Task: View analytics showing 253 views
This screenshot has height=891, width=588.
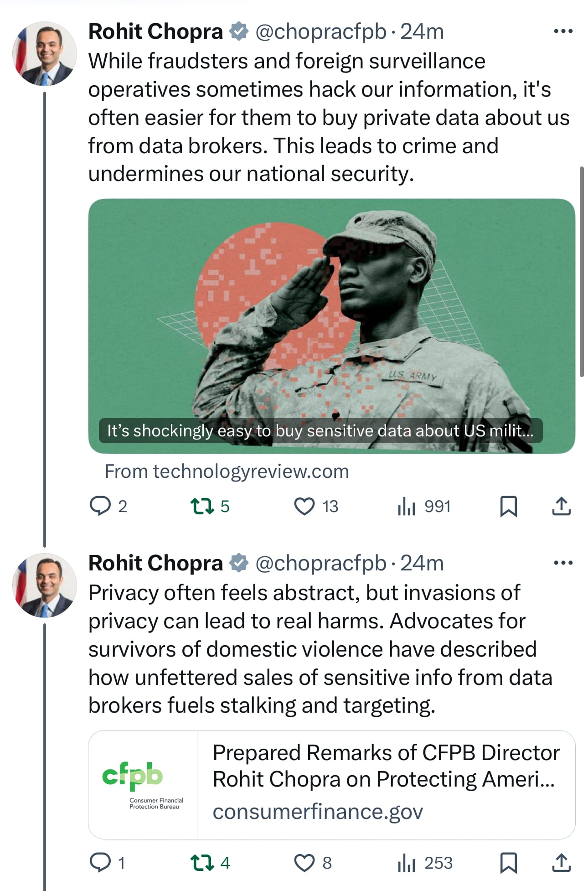Action: pyautogui.click(x=407, y=863)
